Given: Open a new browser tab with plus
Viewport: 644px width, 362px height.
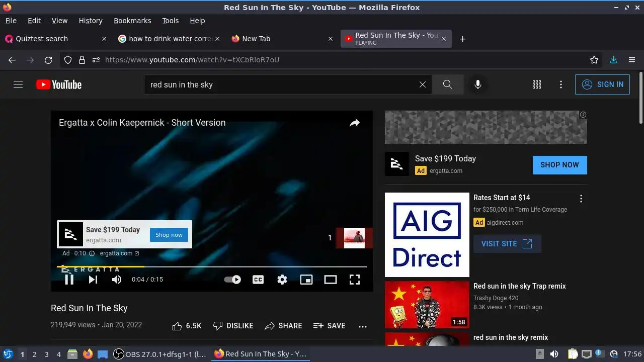Looking at the screenshot, I should 462,39.
